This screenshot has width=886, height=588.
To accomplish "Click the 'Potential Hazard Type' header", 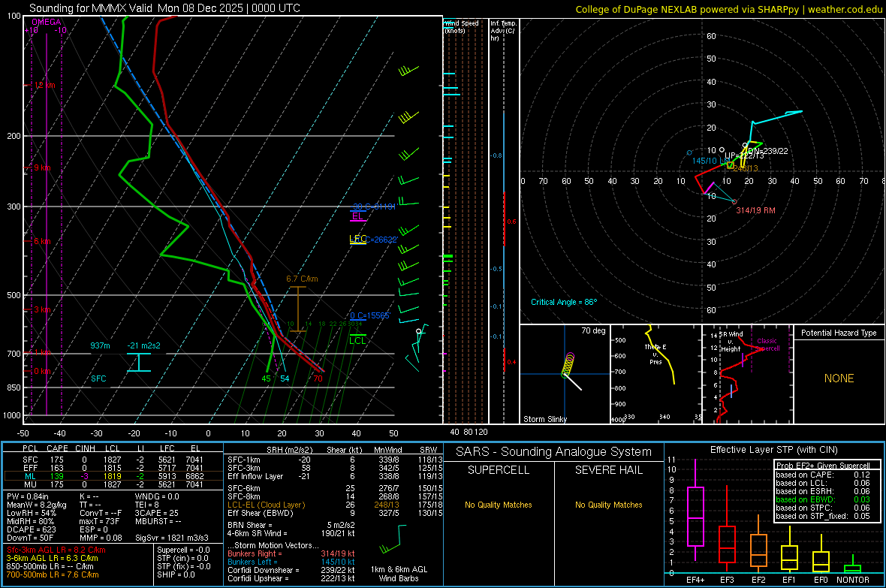I will pos(839,333).
